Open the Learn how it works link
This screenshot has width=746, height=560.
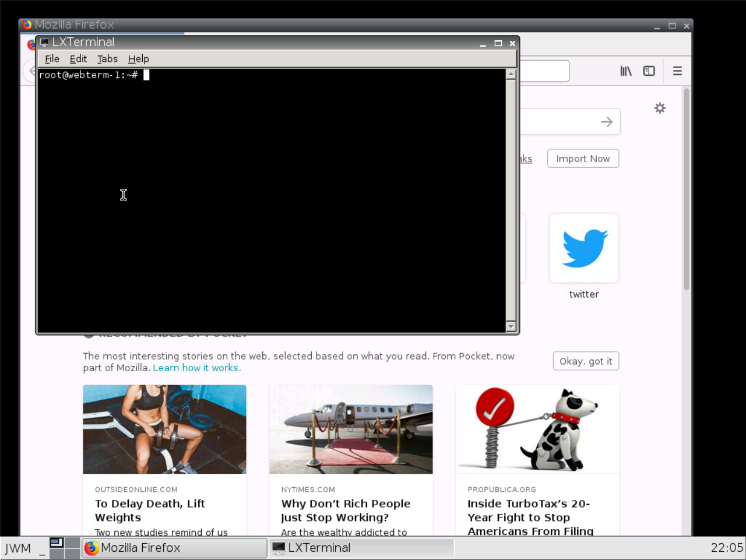click(x=195, y=368)
